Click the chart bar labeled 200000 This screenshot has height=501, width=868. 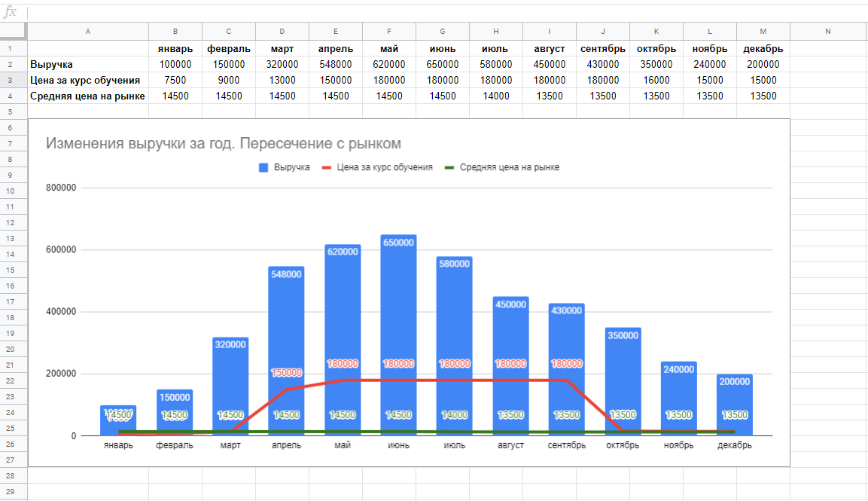[x=735, y=405]
